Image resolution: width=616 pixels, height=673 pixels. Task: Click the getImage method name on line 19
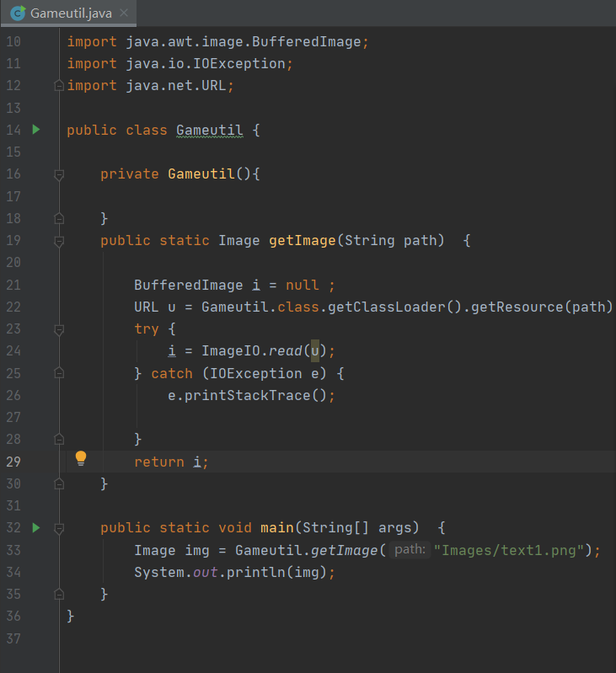pyautogui.click(x=303, y=240)
